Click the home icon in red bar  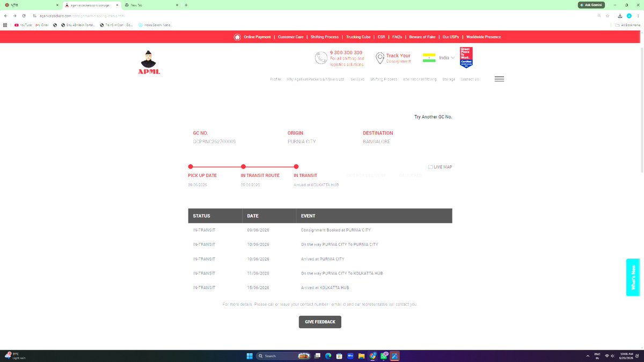point(237,37)
